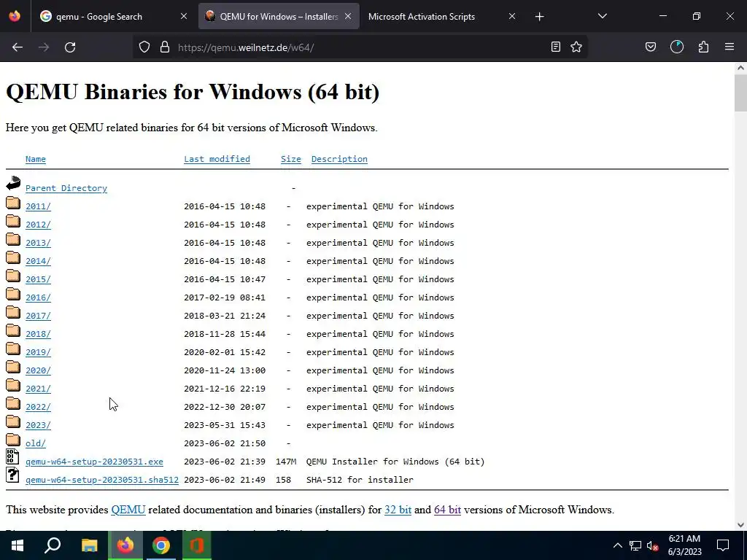747x560 pixels.
Task: Open the 2014/ folder link
Action: tap(38, 261)
